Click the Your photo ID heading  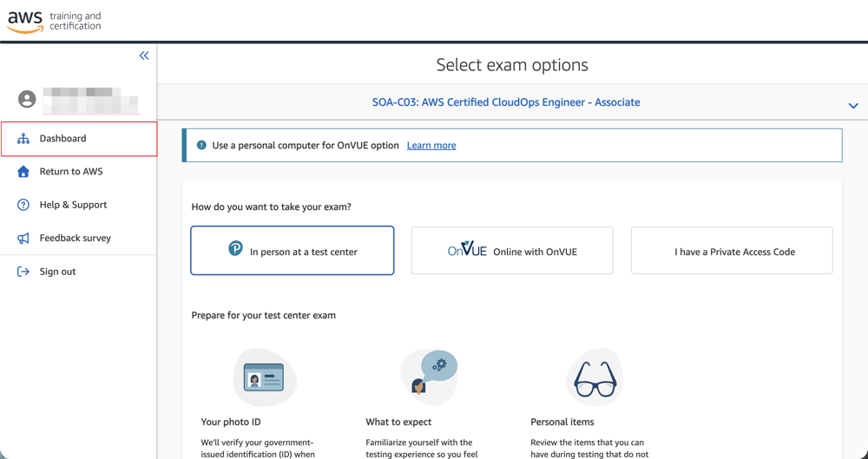pos(231,422)
